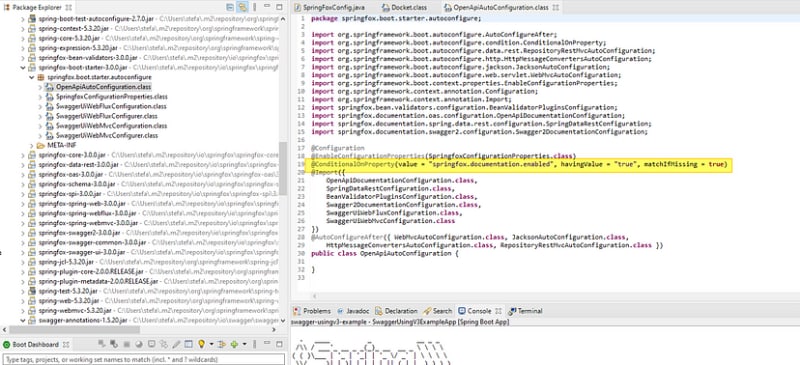This screenshot has width=800, height=365.
Task: Expand spring-context-5.3.20.jar node
Action: pyautogui.click(x=23, y=29)
